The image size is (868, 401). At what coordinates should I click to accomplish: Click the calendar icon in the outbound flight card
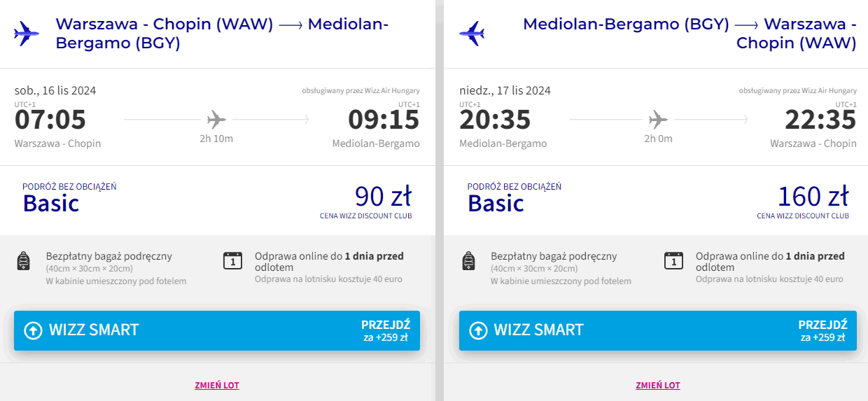pyautogui.click(x=232, y=261)
